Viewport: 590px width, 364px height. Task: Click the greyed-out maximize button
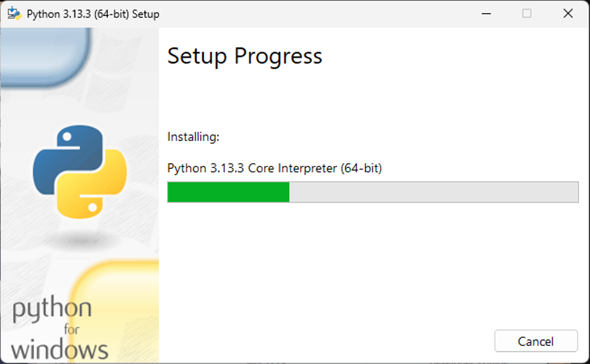[527, 14]
